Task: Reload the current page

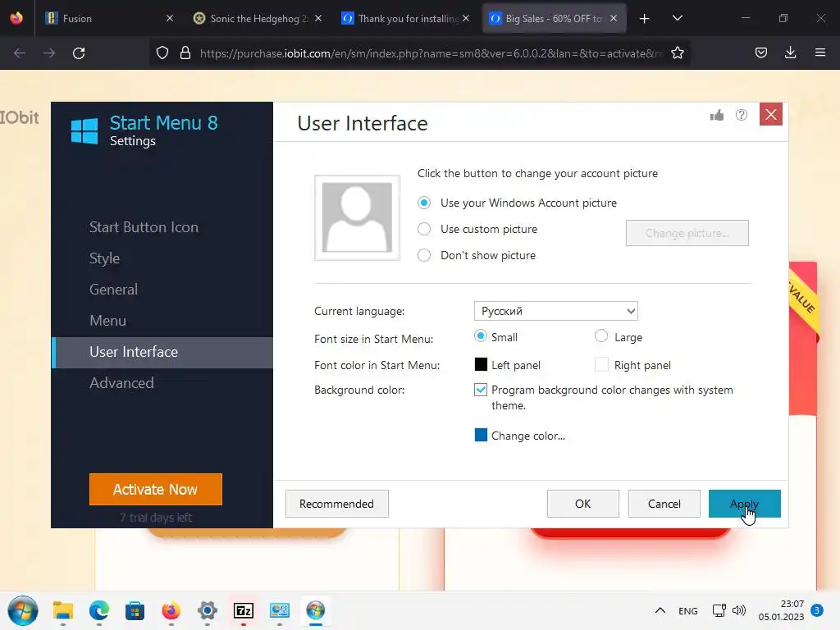Action: click(79, 53)
